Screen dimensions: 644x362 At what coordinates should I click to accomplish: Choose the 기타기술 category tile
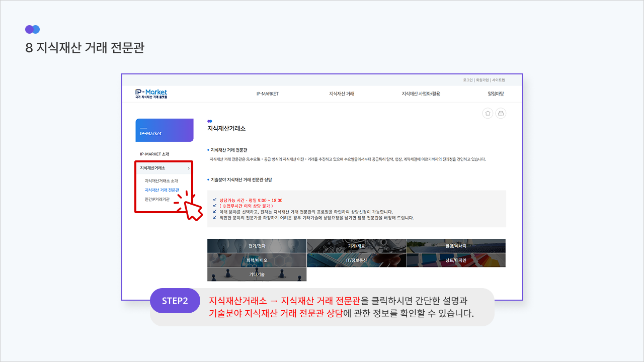tap(257, 274)
